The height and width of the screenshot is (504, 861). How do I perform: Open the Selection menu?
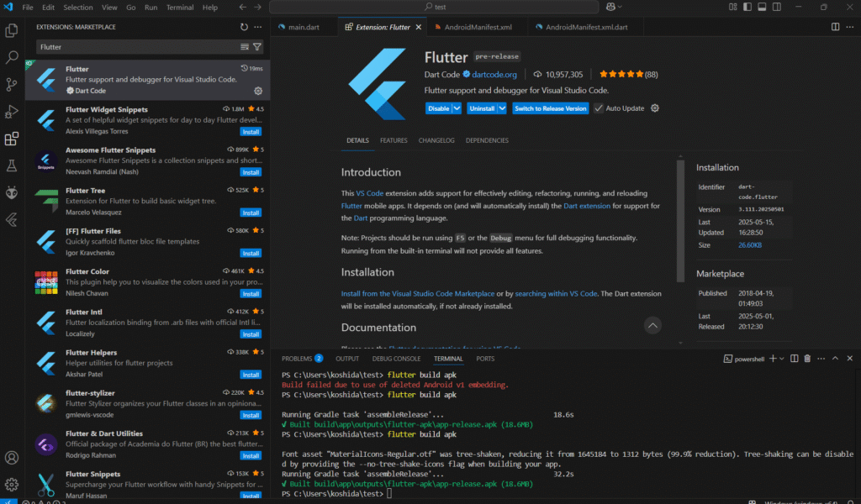78,8
